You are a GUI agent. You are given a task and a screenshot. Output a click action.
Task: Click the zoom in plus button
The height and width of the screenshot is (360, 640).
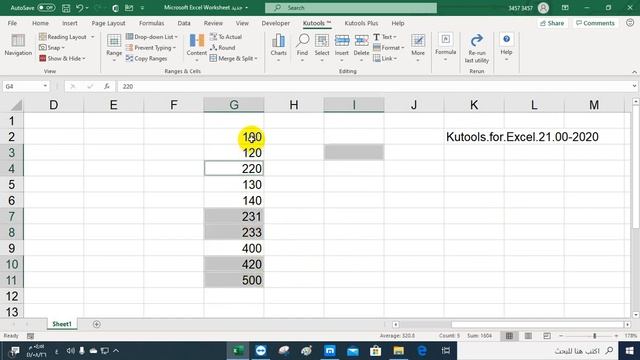click(x=616, y=336)
